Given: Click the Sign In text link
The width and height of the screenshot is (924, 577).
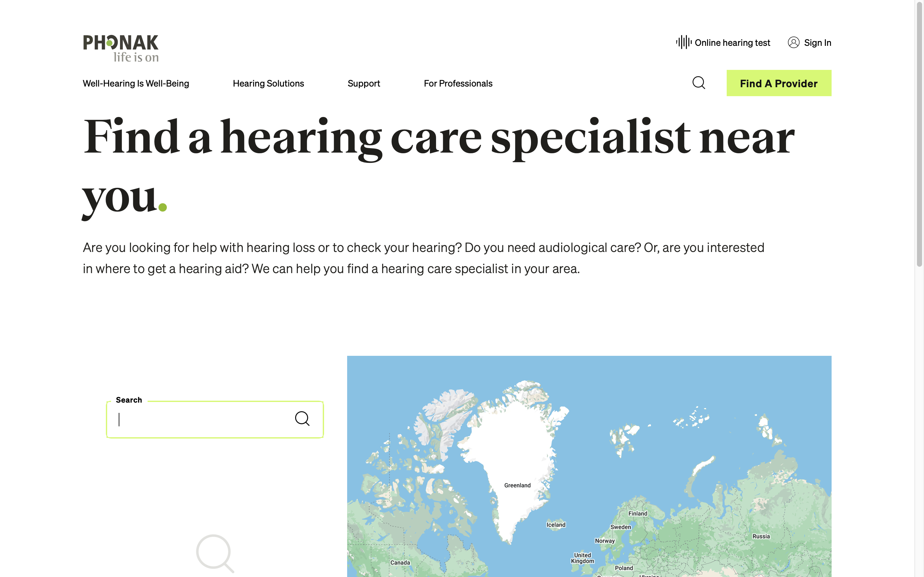Looking at the screenshot, I should 817,43.
